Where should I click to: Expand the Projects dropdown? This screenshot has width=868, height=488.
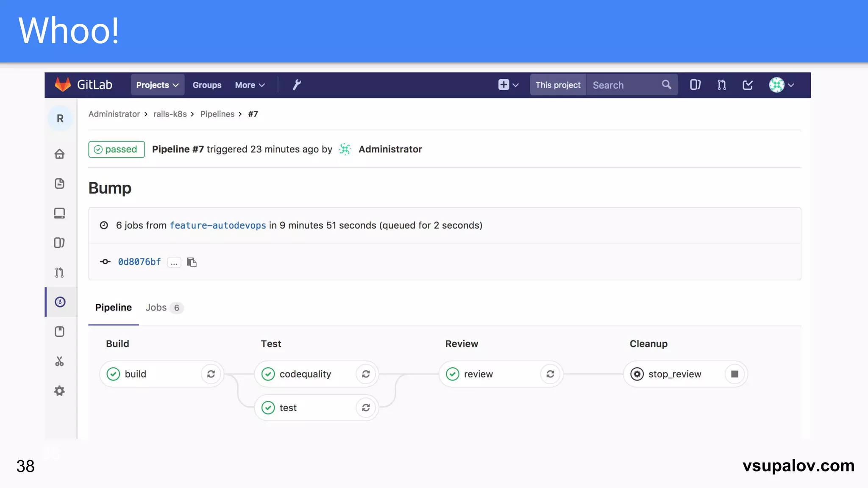click(157, 85)
